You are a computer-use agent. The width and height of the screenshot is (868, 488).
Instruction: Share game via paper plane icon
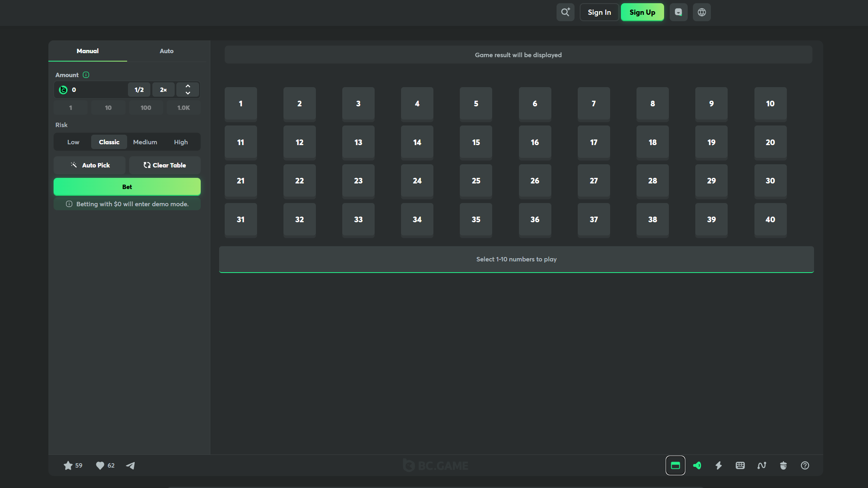(130, 465)
